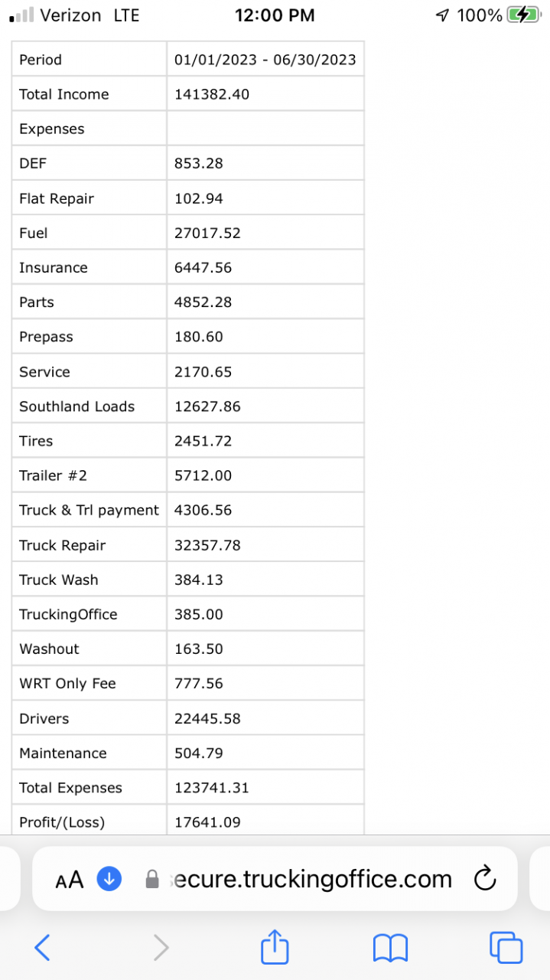Image resolution: width=550 pixels, height=980 pixels.
Task: Tap the Truck Repair row label
Action: pyautogui.click(x=63, y=546)
